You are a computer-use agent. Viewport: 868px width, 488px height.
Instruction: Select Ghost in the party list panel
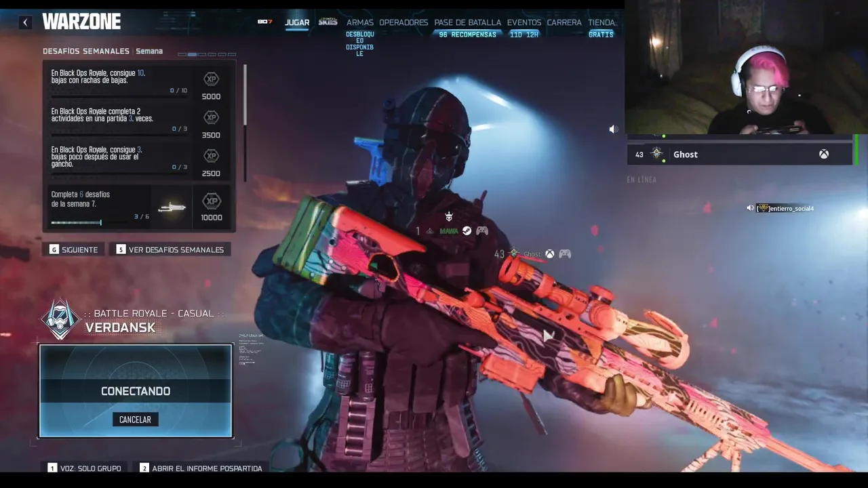tap(739, 155)
